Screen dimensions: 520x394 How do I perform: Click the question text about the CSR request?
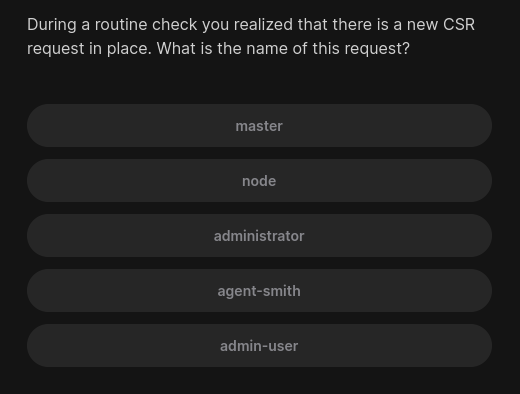[251, 37]
